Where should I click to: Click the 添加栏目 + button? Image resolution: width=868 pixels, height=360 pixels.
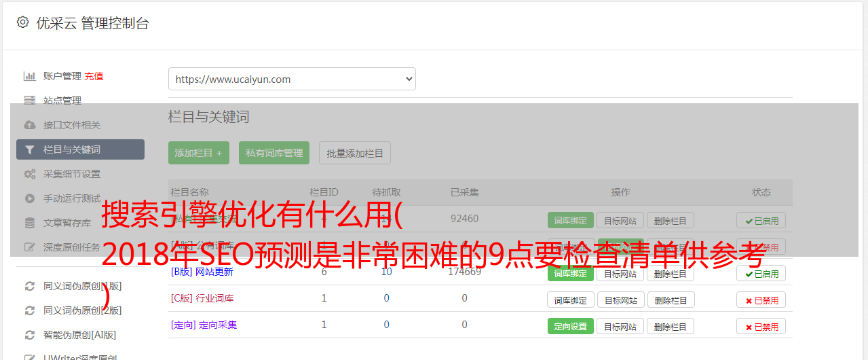(x=199, y=153)
